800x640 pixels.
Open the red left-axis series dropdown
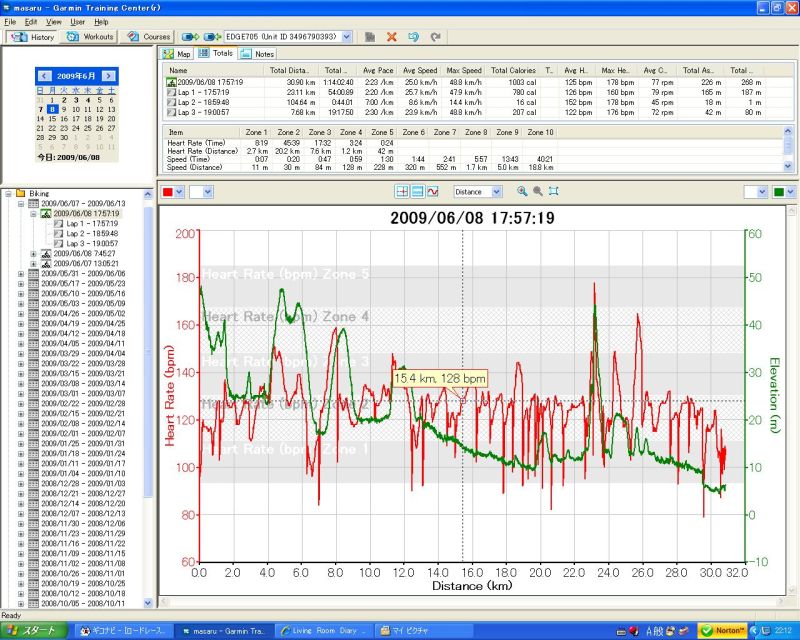tap(179, 192)
